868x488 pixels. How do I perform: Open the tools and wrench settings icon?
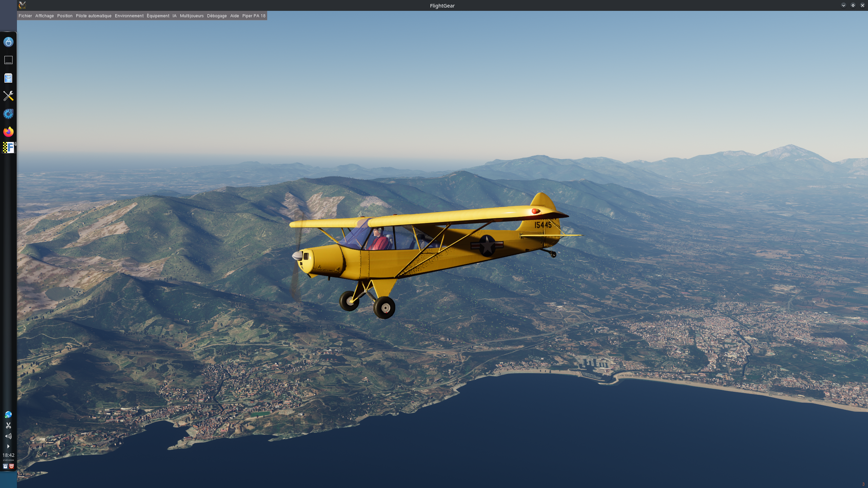[x=8, y=96]
